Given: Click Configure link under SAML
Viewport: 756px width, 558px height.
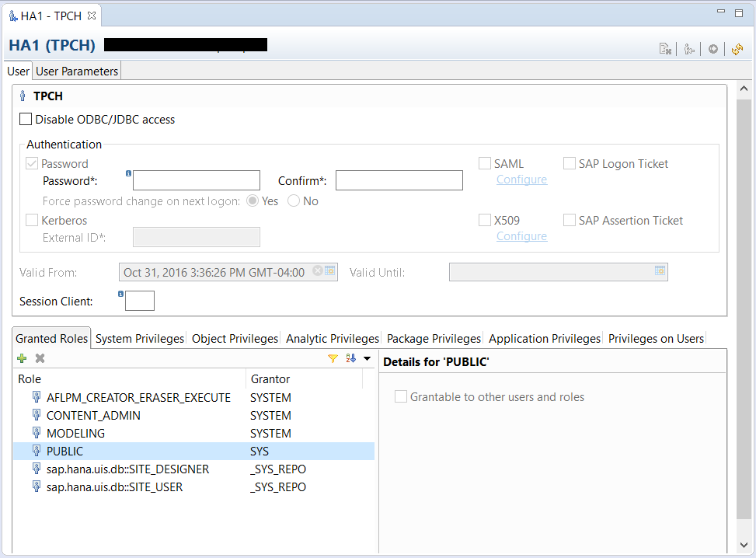Looking at the screenshot, I should click(x=521, y=180).
